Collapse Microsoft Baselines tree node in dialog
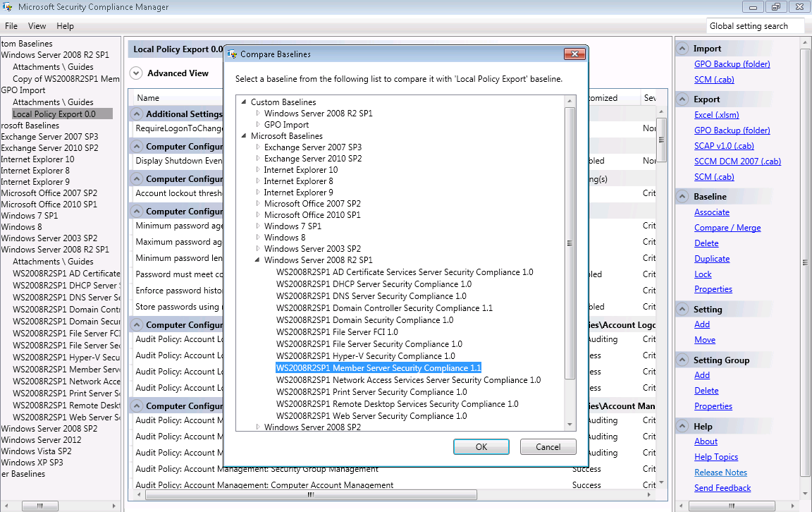812x512 pixels. pyautogui.click(x=243, y=136)
